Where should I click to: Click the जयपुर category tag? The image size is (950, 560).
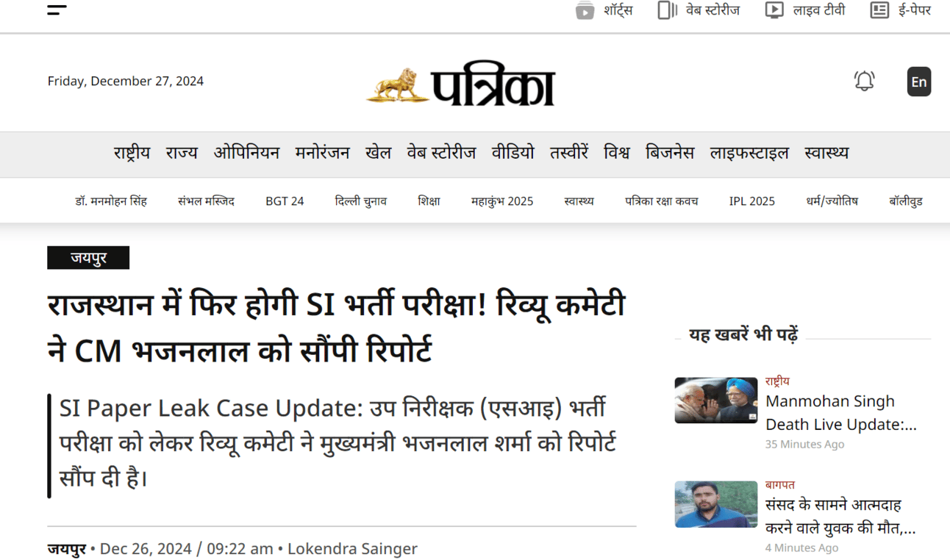coord(88,258)
